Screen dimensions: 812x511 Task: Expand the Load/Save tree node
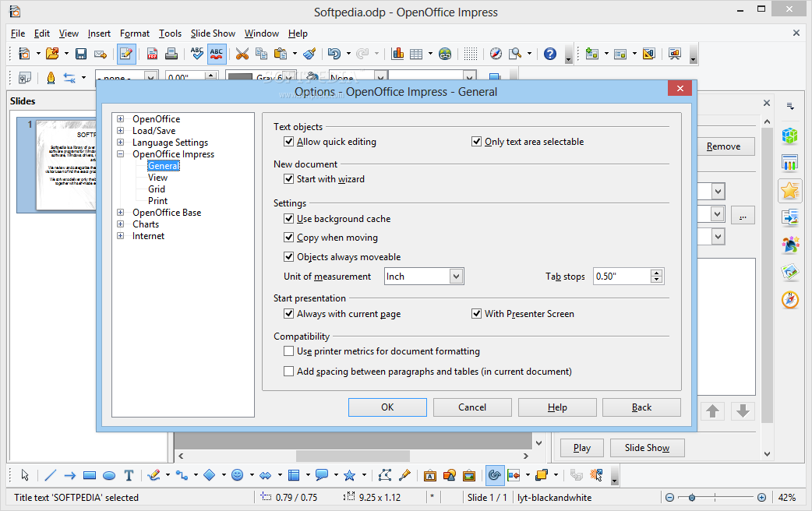coord(120,130)
